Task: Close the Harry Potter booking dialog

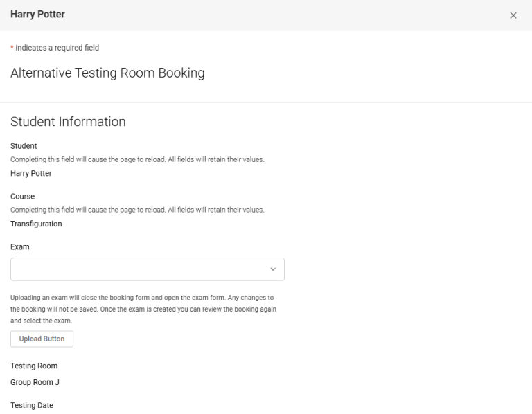Action: 513,15
